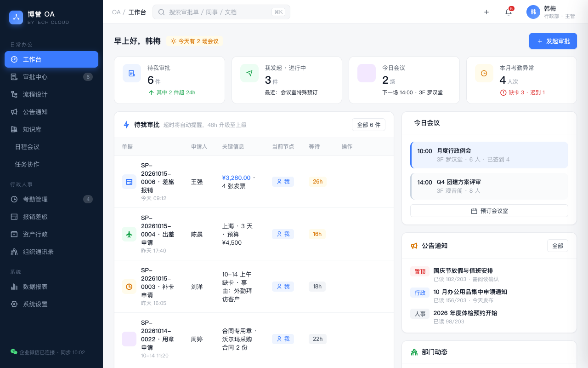Open the 待我审批 stat card icon

[x=132, y=73]
